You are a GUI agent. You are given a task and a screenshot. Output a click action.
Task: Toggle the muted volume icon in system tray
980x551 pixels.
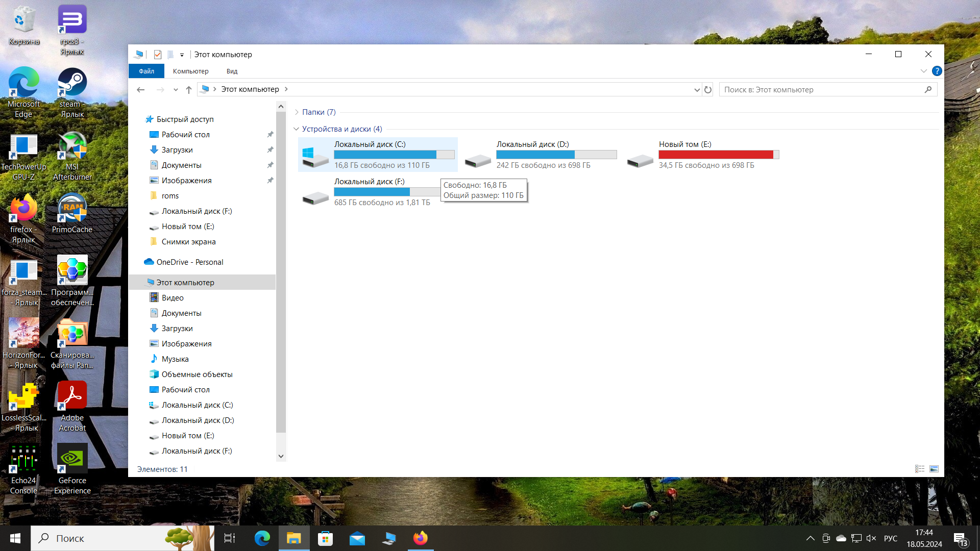(871, 538)
